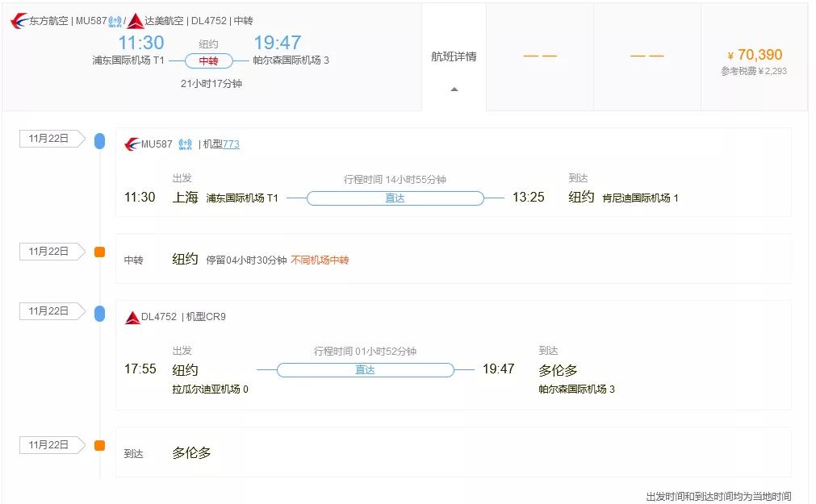
Task: Click the blue timeline dot beside the MU587 segment
Action: pos(99,140)
